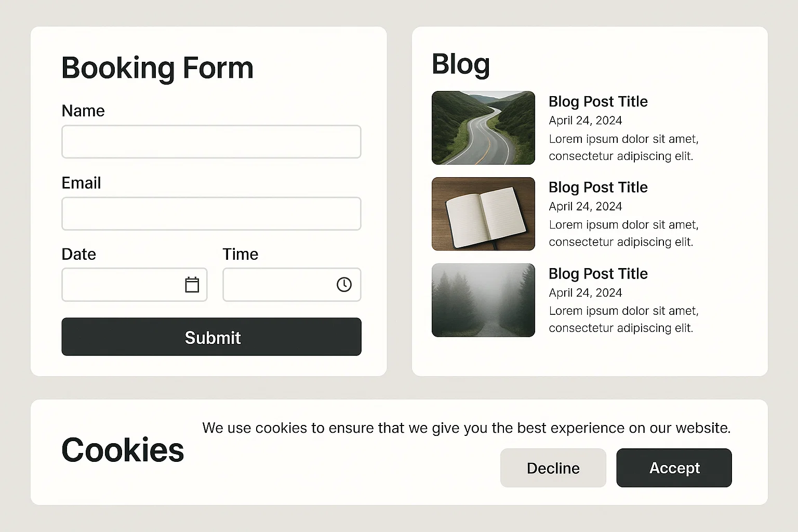Image resolution: width=798 pixels, height=532 pixels.
Task: Open the winding road blog thumbnail
Action: (483, 128)
